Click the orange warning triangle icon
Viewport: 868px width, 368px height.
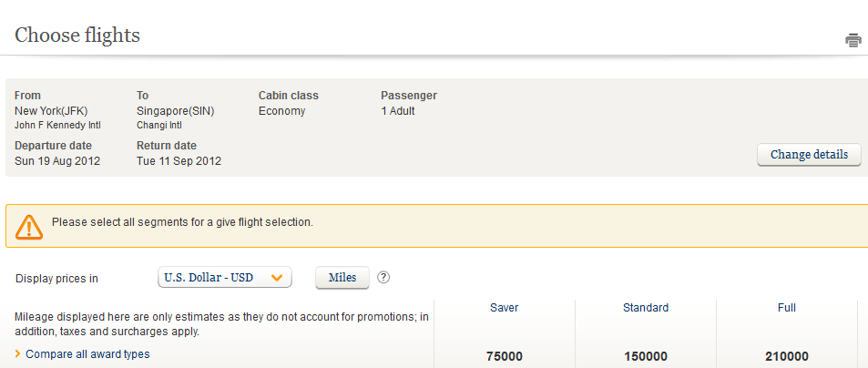tap(29, 226)
